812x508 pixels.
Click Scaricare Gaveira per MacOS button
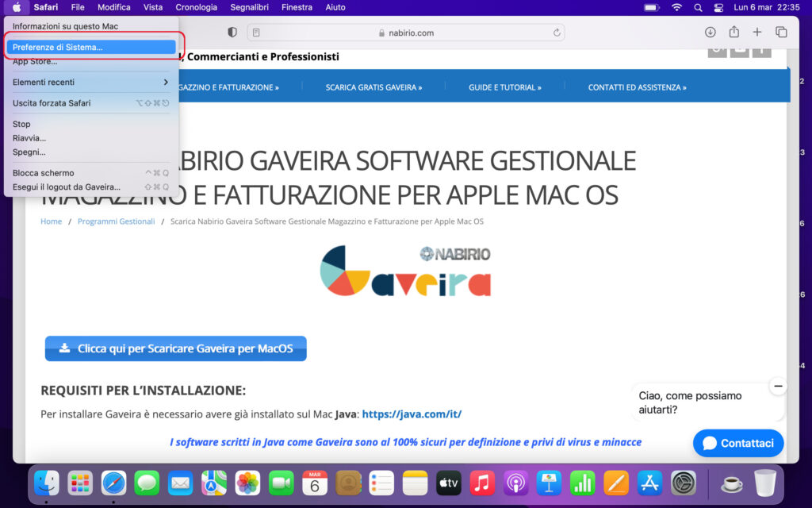pyautogui.click(x=175, y=348)
